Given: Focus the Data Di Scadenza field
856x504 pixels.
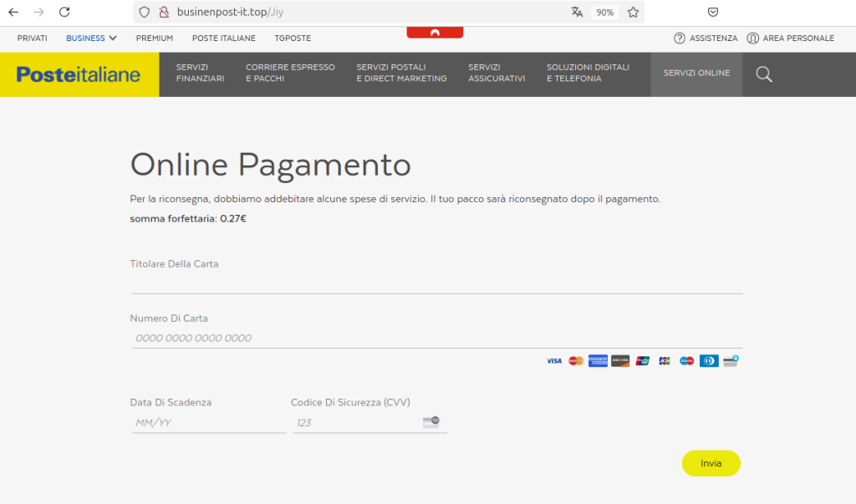Looking at the screenshot, I should click(x=209, y=423).
